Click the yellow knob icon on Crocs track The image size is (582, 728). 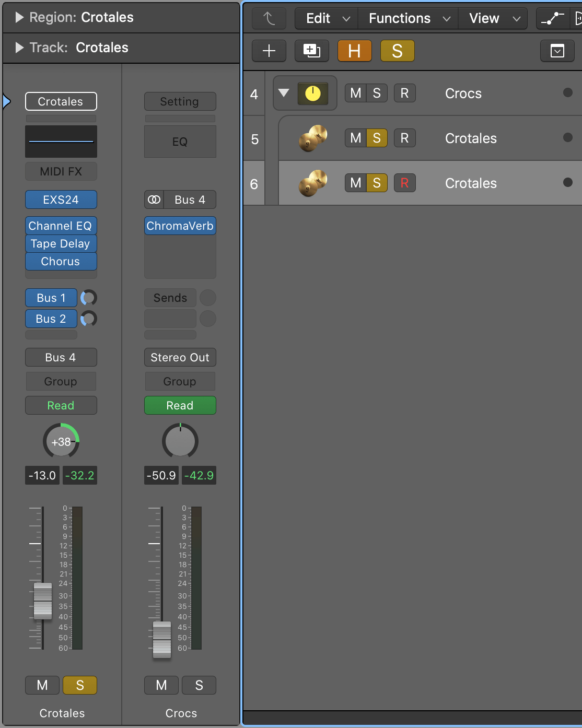click(312, 93)
